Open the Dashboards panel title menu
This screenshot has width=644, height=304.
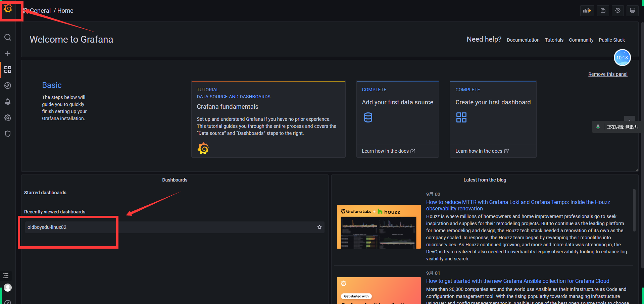point(175,180)
